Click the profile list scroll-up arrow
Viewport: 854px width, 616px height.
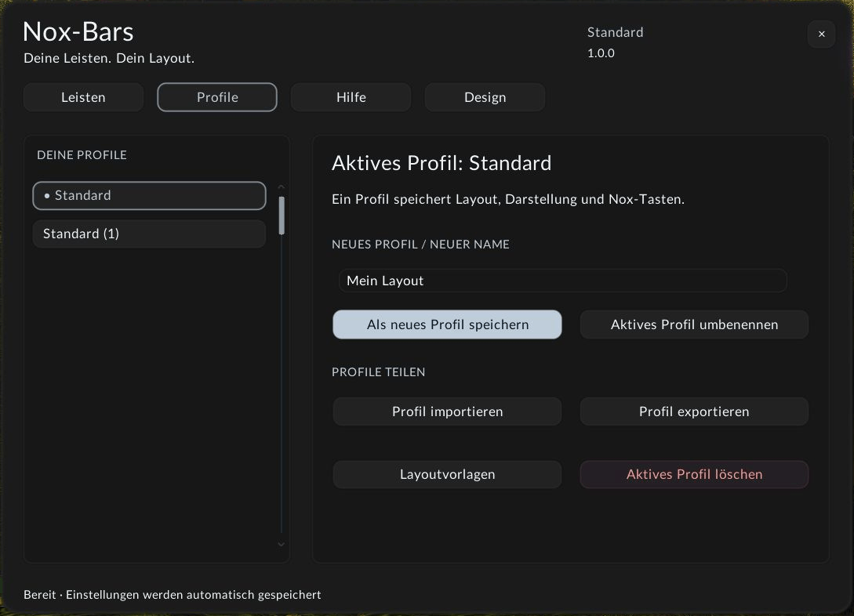281,187
